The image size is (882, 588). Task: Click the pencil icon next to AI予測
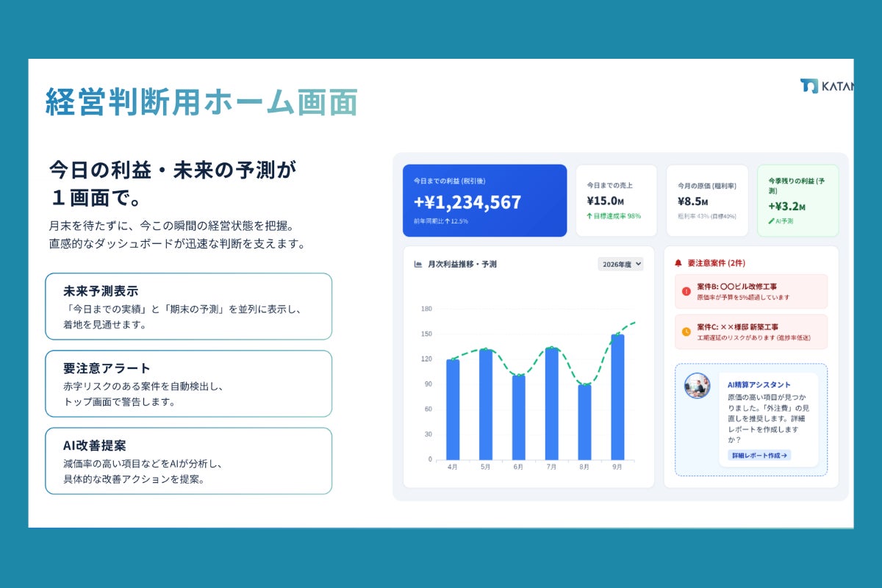coord(772,220)
